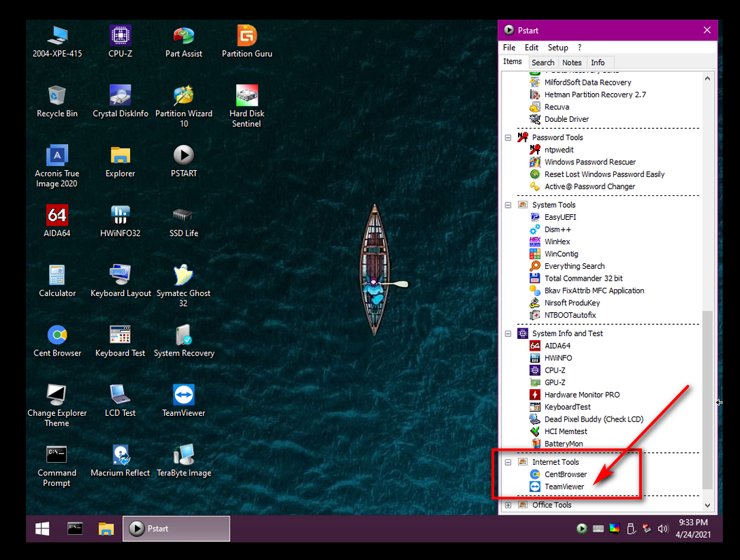740x560 pixels.
Task: Switch to the Search tab
Action: coord(543,63)
